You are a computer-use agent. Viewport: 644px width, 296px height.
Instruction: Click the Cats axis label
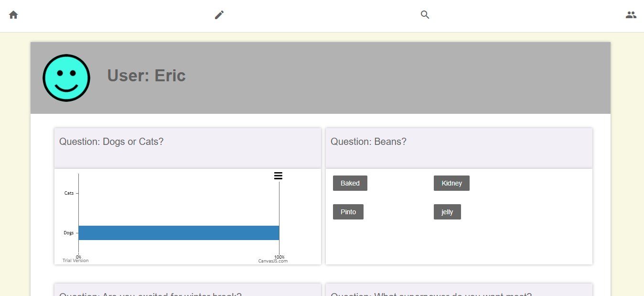(x=69, y=193)
